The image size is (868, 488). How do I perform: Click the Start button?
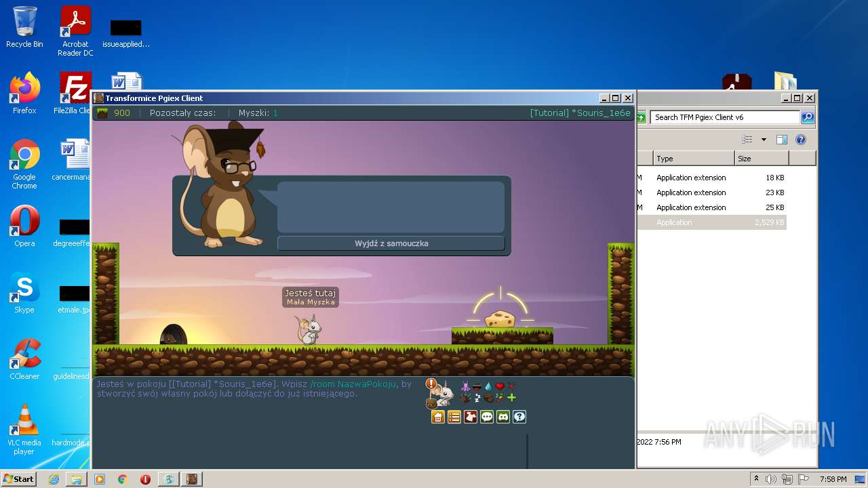tap(18, 479)
